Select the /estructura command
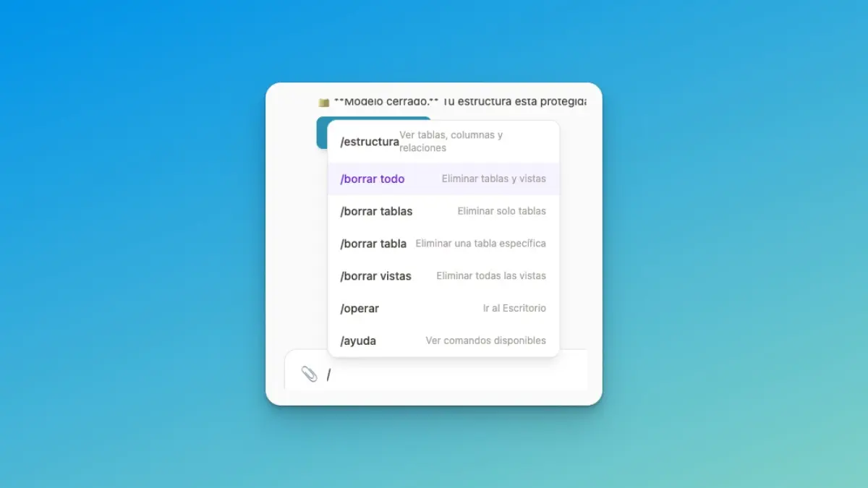Viewport: 868px width, 488px height. [443, 142]
